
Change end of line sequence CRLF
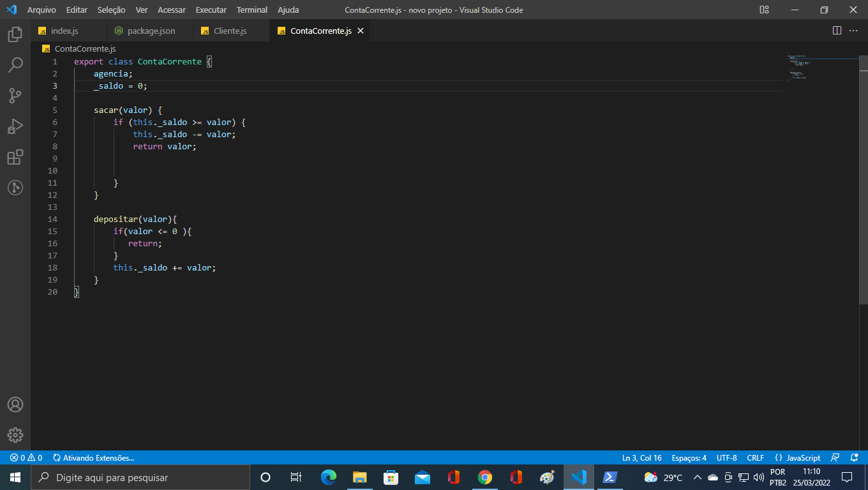[755, 457]
